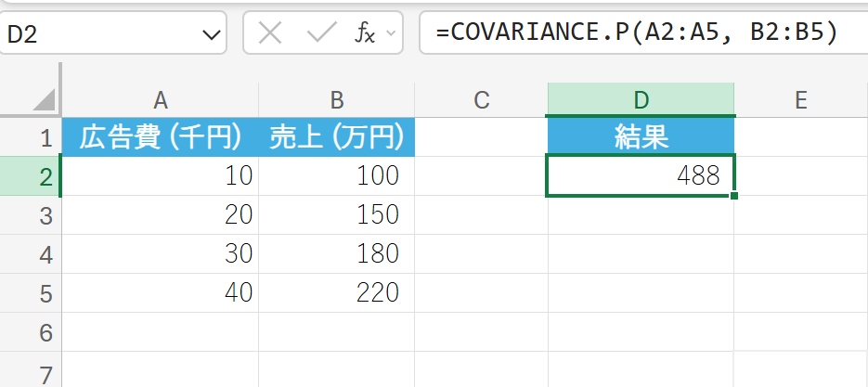
Task: Click the Enter checkmark formula icon
Action: [321, 33]
